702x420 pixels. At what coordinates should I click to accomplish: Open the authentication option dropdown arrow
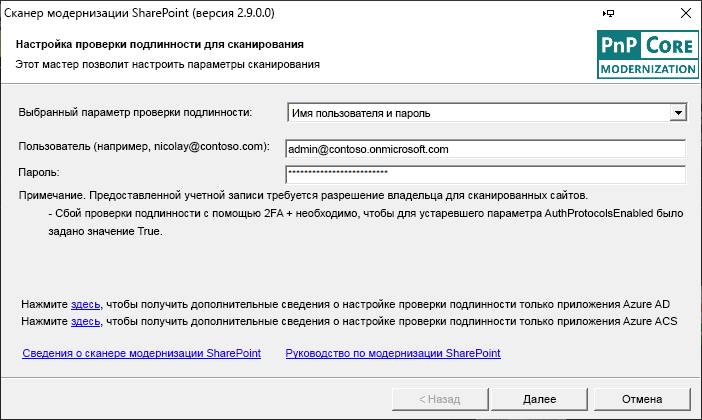tap(678, 113)
